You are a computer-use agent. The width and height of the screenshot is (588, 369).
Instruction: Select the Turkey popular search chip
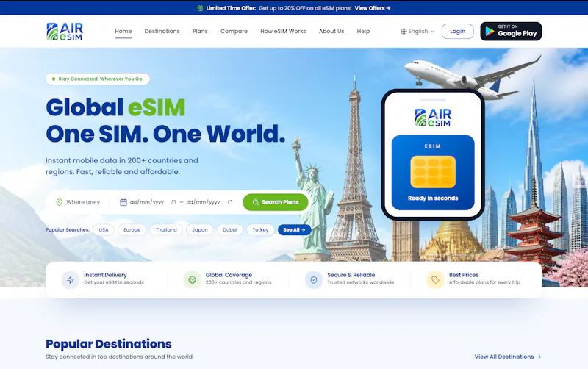[260, 230]
